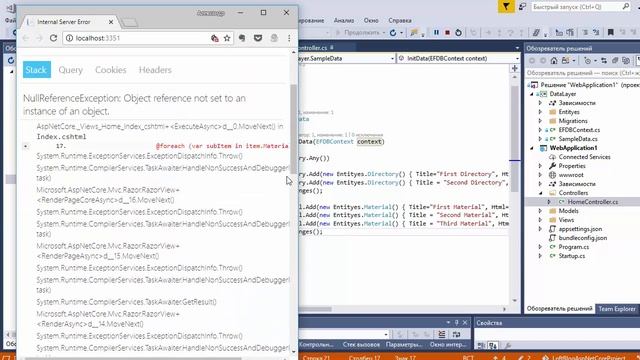640x360 pixels.
Task: Bookmark this page with the star icon
Action: click(227, 38)
